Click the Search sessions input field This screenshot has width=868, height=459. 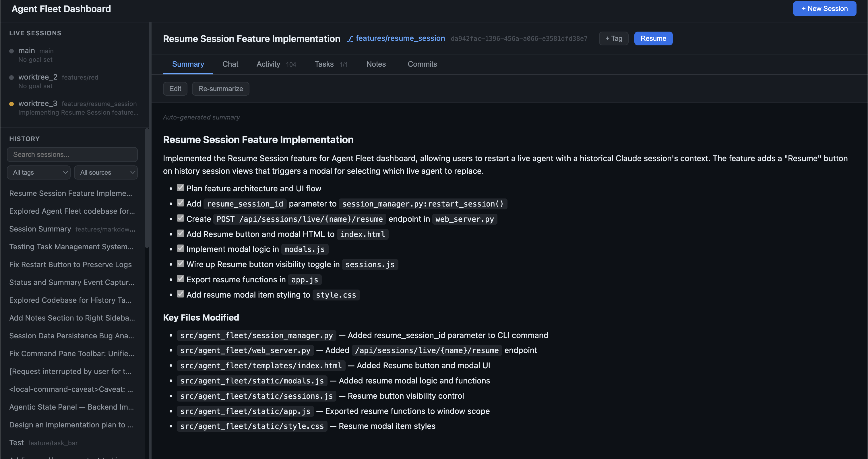click(x=72, y=155)
